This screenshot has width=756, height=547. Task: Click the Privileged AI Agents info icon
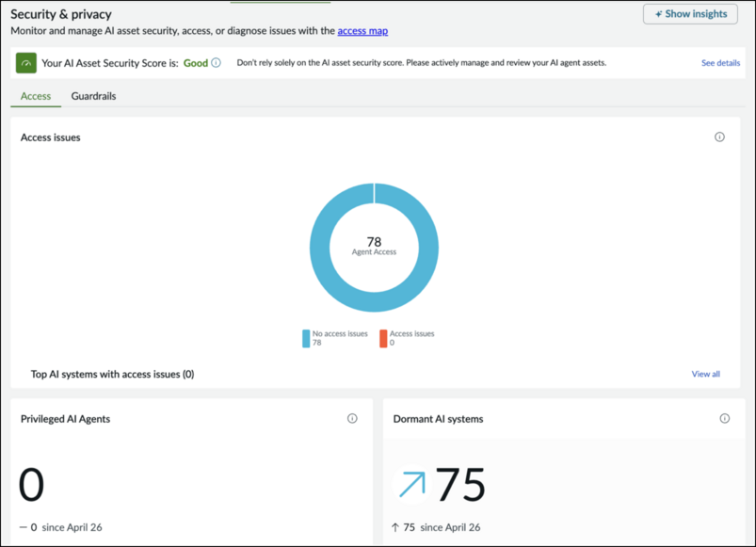tap(352, 418)
